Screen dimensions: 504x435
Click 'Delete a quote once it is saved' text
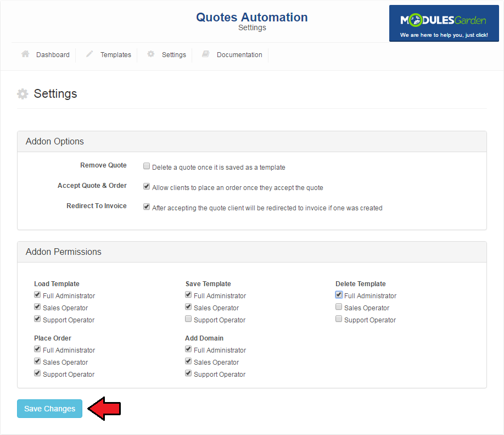click(x=219, y=168)
